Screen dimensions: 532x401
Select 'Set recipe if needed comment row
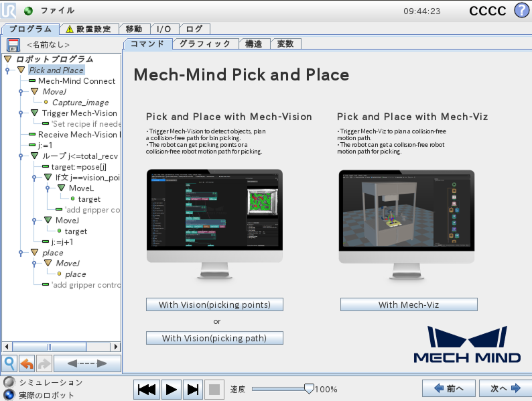point(82,124)
